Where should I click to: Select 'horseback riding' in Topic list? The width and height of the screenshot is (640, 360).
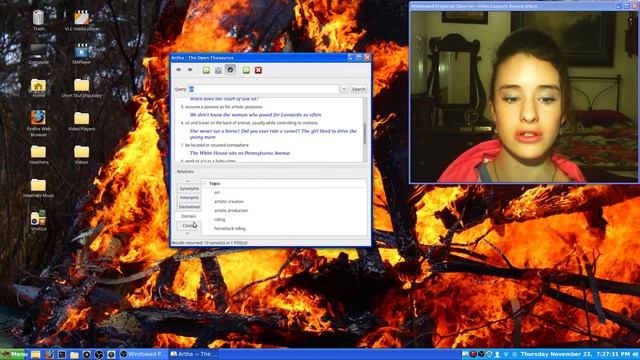[230, 229]
